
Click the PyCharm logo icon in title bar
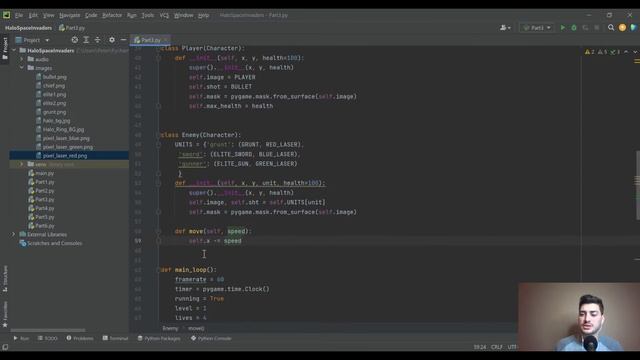[x=7, y=15]
